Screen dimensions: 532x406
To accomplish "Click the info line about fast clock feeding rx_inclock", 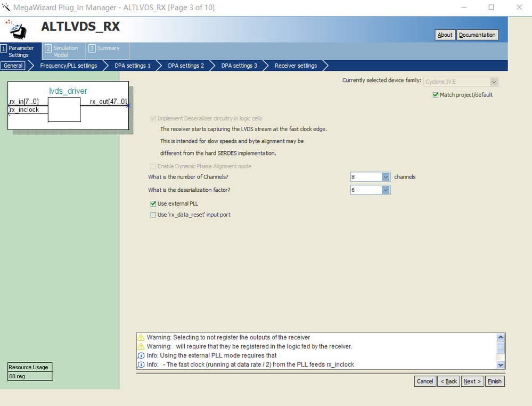I will pyautogui.click(x=250, y=364).
